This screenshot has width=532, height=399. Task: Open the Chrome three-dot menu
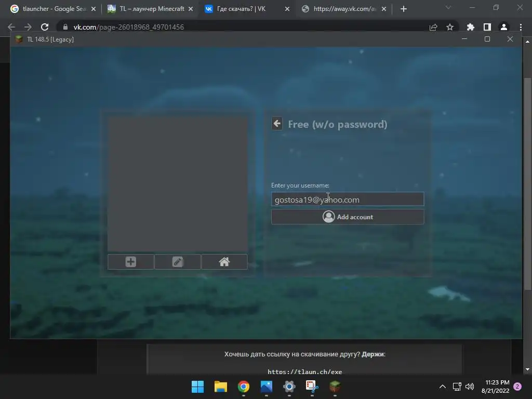521,27
